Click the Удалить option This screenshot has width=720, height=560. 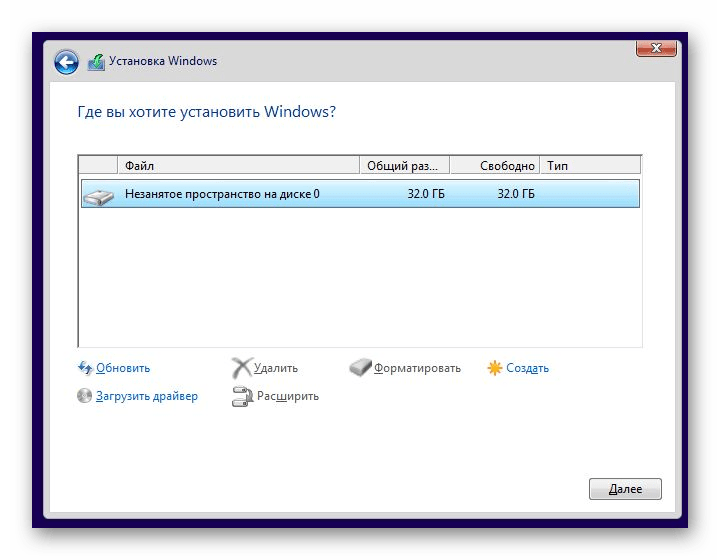tap(276, 368)
